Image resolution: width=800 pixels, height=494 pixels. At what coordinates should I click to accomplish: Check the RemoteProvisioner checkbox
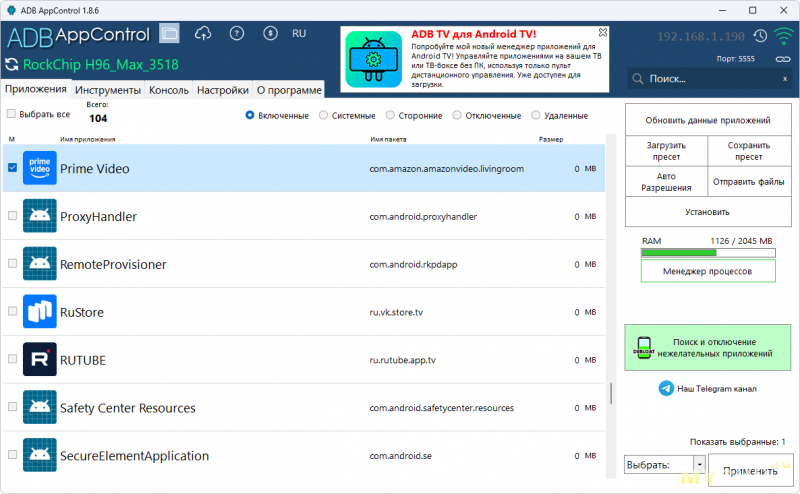(13, 264)
